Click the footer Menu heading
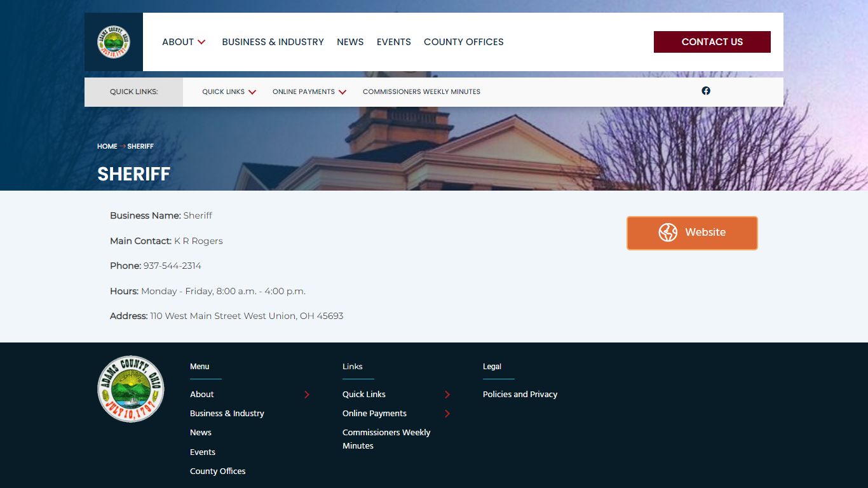This screenshot has width=868, height=488. [x=200, y=367]
